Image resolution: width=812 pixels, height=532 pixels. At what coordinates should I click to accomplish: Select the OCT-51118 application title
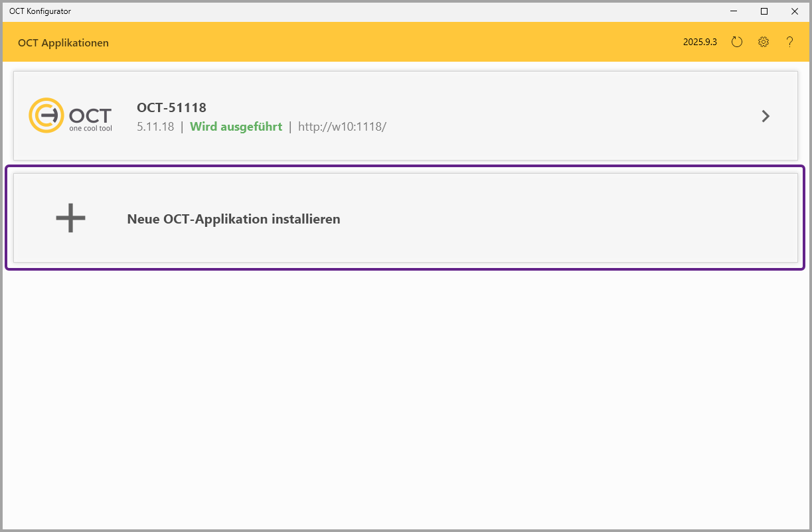click(x=171, y=107)
